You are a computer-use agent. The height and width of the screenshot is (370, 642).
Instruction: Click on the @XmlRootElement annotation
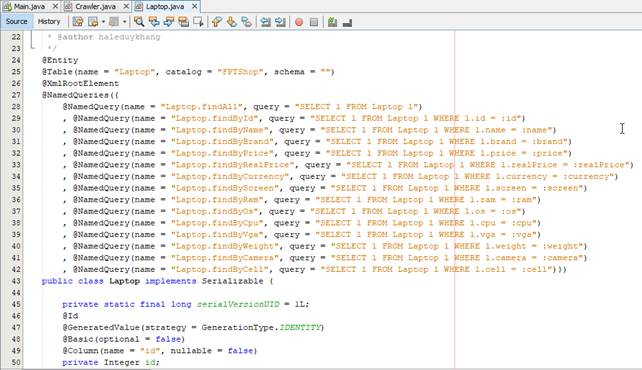click(x=80, y=83)
